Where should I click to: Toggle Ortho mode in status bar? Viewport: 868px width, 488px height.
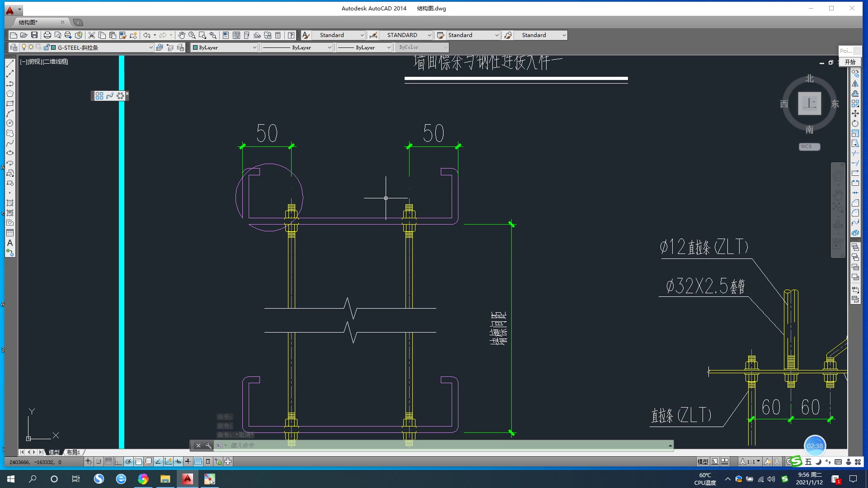tap(118, 461)
